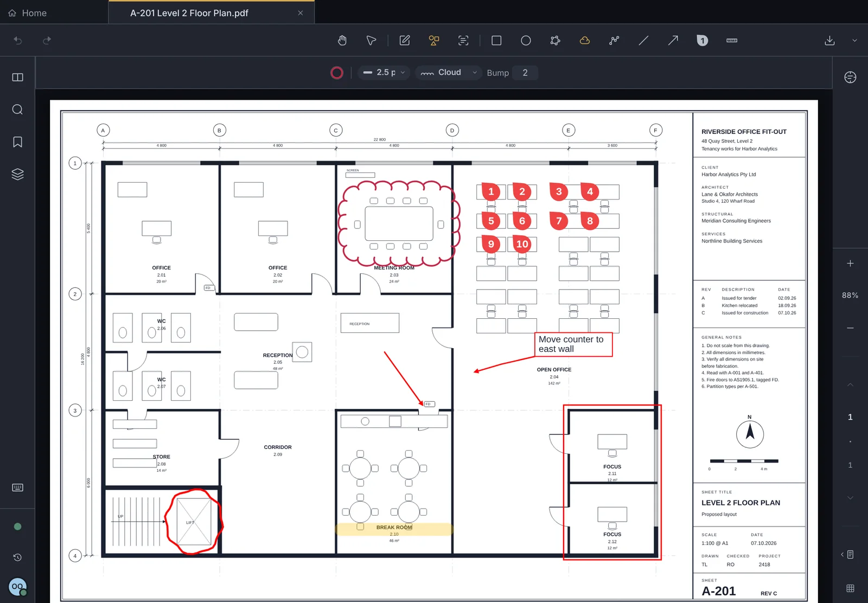This screenshot has height=603, width=868.
Task: Open the search panel
Action: [17, 110]
